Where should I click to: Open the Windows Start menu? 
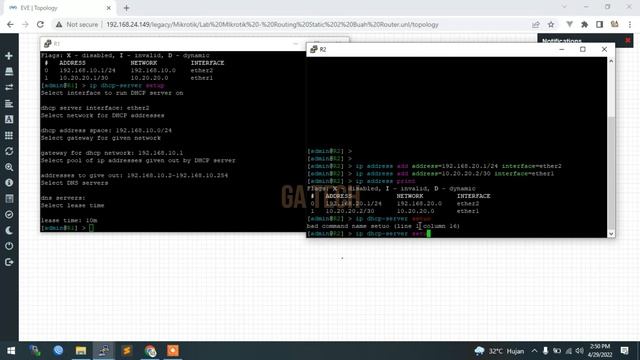(11, 351)
